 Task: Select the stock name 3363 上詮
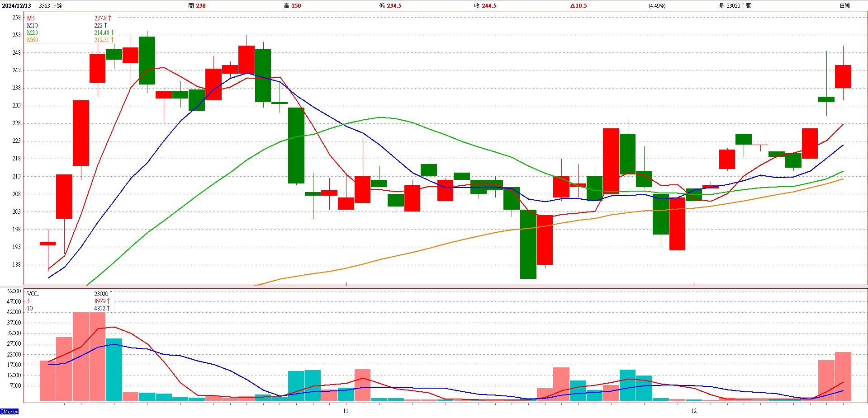tap(51, 6)
